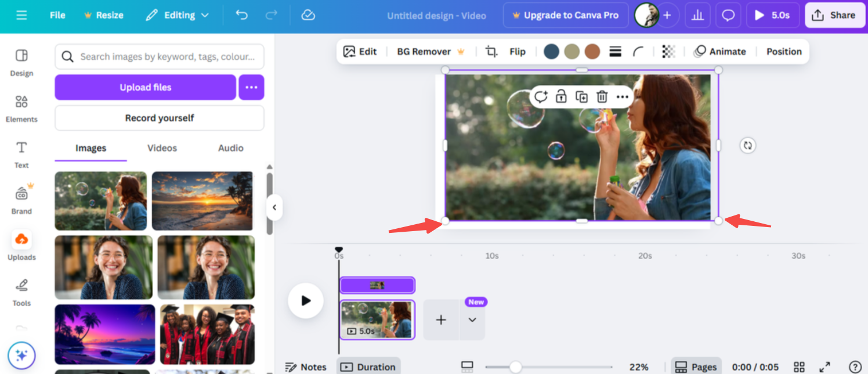Click Upgrade to Canva Pro
The image size is (868, 374).
coord(566,15)
